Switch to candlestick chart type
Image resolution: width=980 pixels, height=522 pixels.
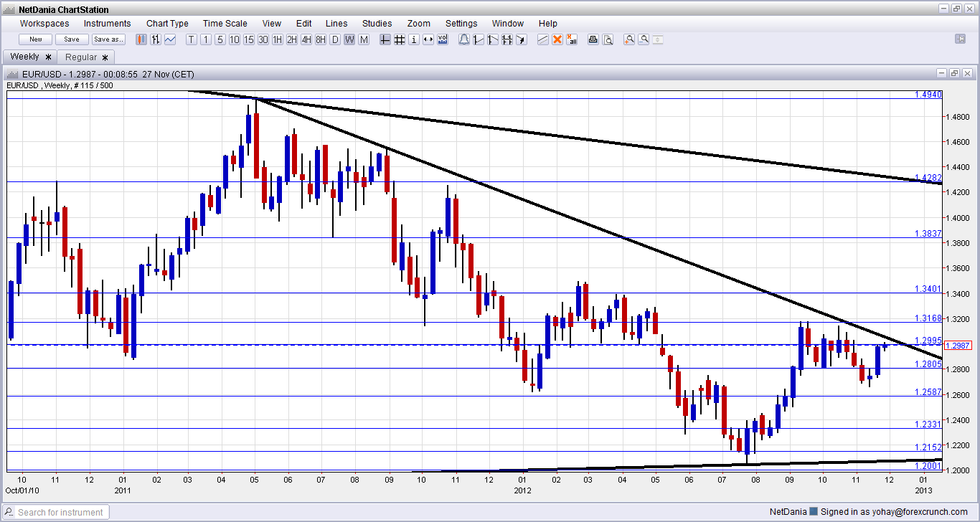[141, 39]
